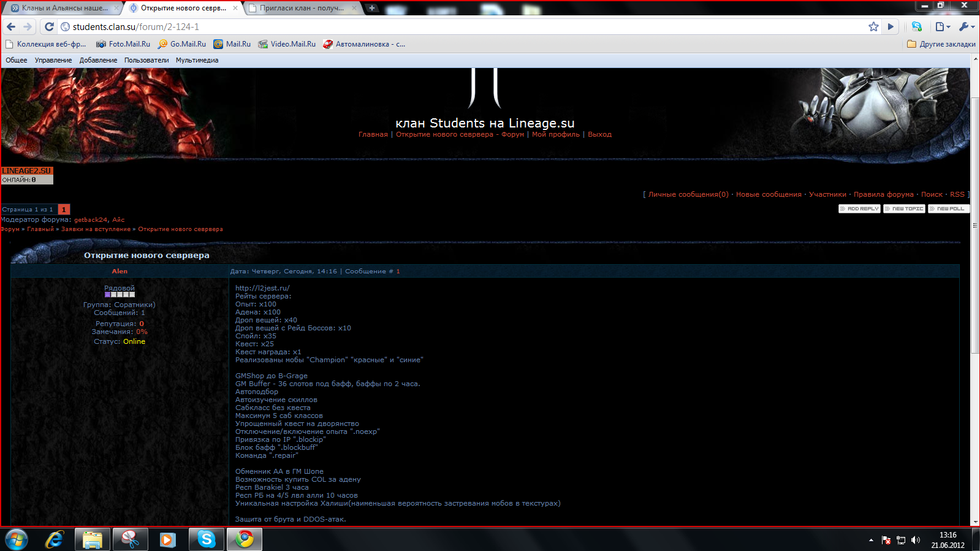Open the 'Добавление' admin menu
The image size is (980, 551).
click(98, 60)
